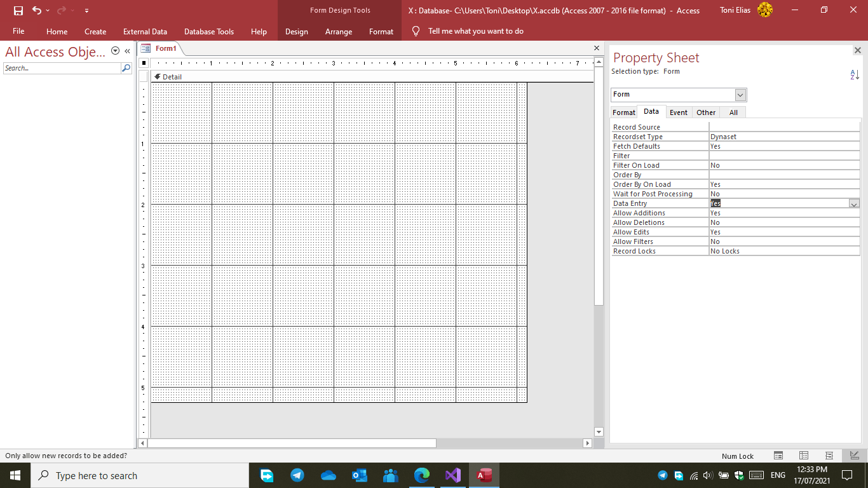Open the Help ribbon tab

point(259,31)
